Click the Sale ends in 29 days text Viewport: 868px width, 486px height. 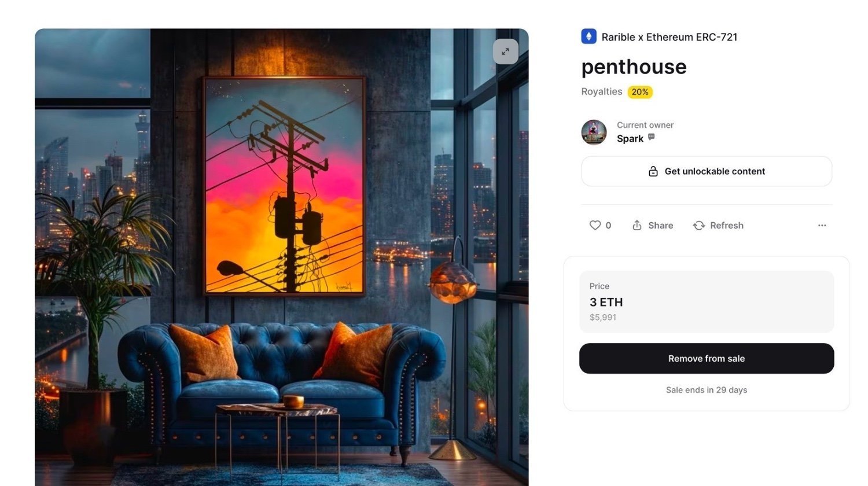(x=707, y=390)
